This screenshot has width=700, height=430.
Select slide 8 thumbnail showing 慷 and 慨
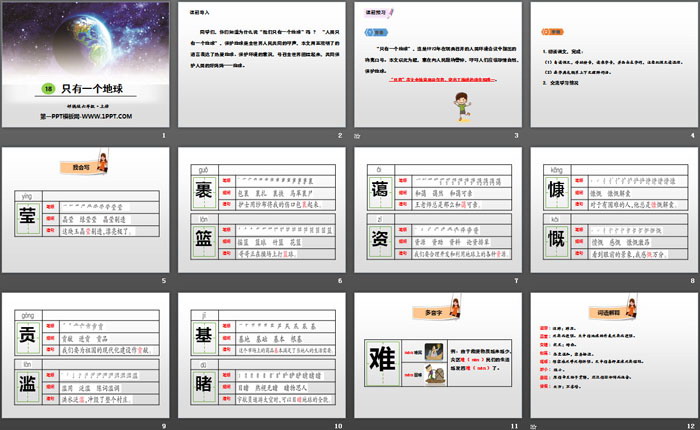click(x=614, y=210)
